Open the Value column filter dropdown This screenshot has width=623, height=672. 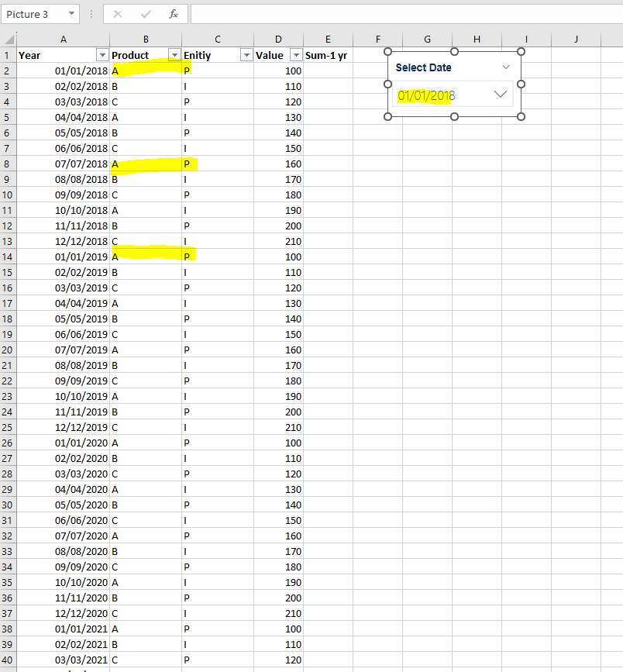click(x=296, y=55)
